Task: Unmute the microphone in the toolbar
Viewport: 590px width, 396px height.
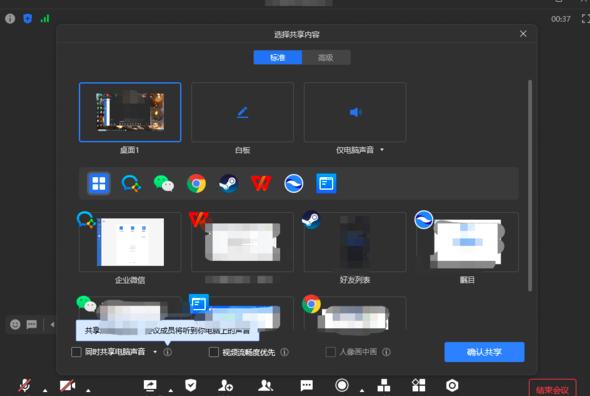Action: (25, 385)
